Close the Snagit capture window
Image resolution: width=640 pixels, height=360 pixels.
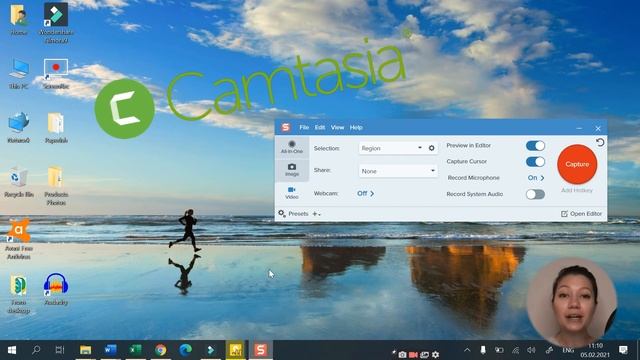pos(598,128)
